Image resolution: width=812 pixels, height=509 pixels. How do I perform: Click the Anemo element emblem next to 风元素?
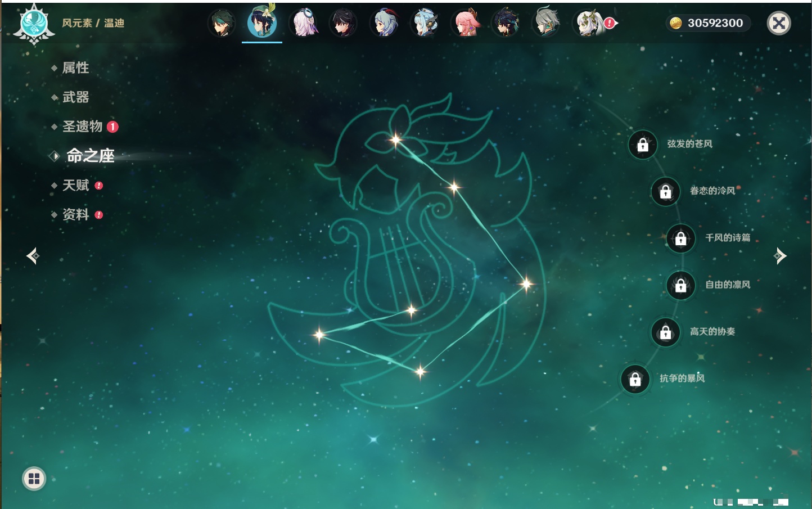pyautogui.click(x=34, y=24)
